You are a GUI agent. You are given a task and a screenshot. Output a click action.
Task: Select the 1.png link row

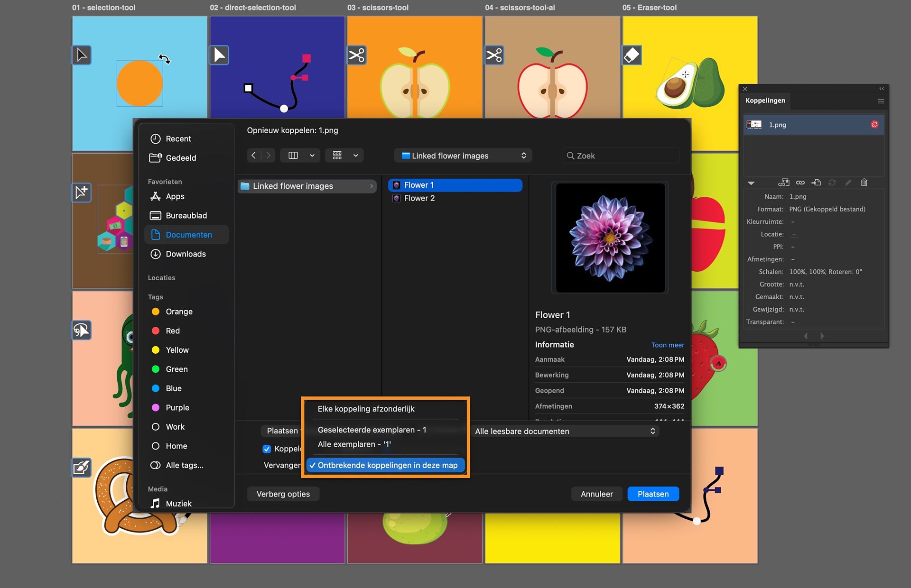(813, 125)
